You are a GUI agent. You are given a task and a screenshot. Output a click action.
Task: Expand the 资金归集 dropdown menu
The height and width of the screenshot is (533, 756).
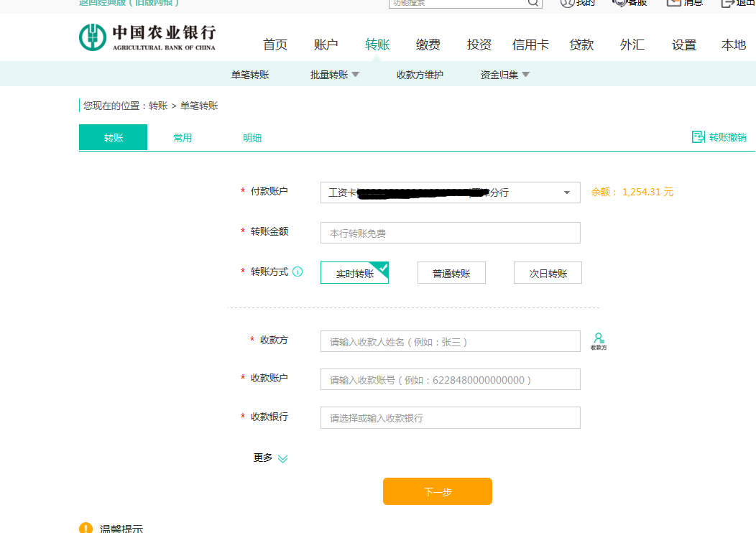[x=503, y=73]
